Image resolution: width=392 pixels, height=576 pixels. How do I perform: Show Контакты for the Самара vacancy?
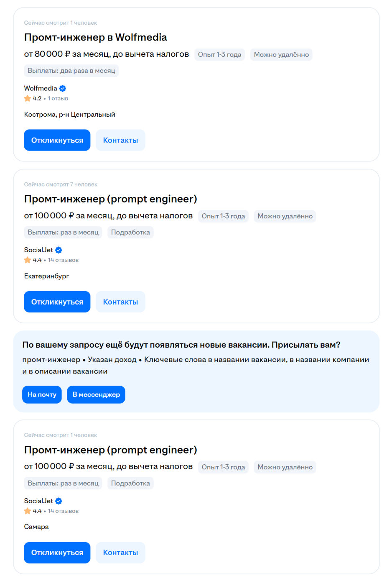click(x=120, y=553)
